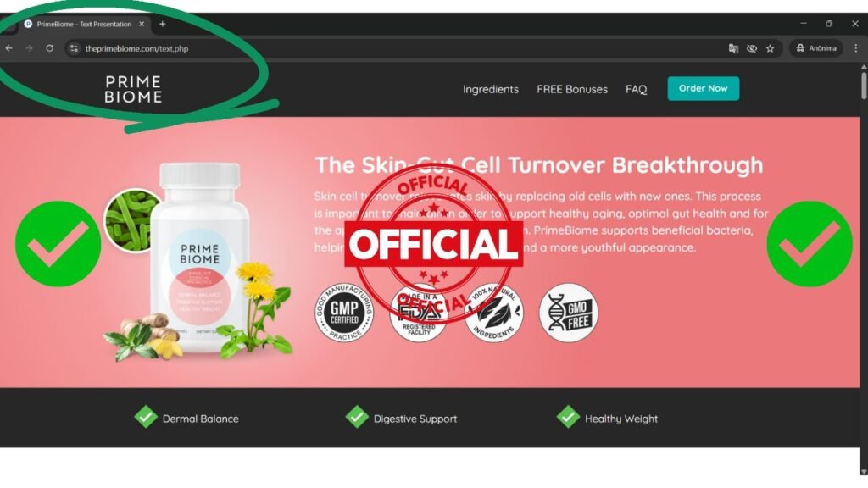The image size is (868, 488).
Task: Click the Prime Biome bottle image
Action: click(200, 258)
